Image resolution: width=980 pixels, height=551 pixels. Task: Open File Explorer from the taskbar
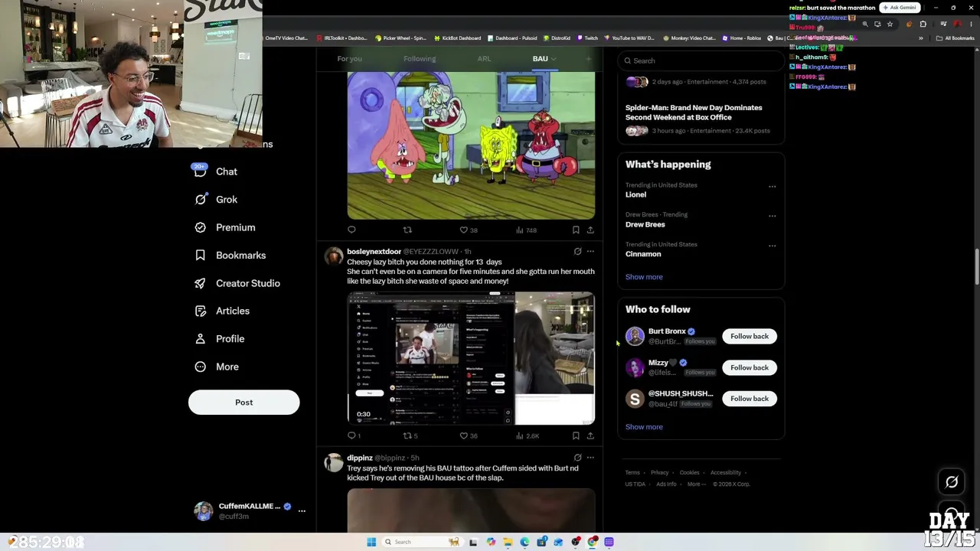coord(508,542)
